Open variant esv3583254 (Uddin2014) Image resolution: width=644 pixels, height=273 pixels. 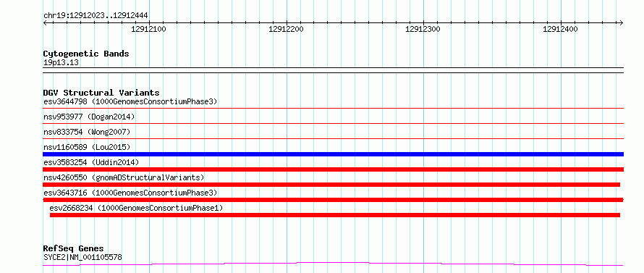(x=91, y=162)
